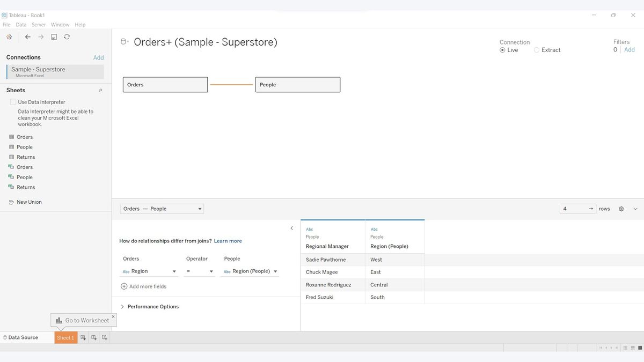Click the data source Refresh icon
Screen dimensions: 644x362
67,36
